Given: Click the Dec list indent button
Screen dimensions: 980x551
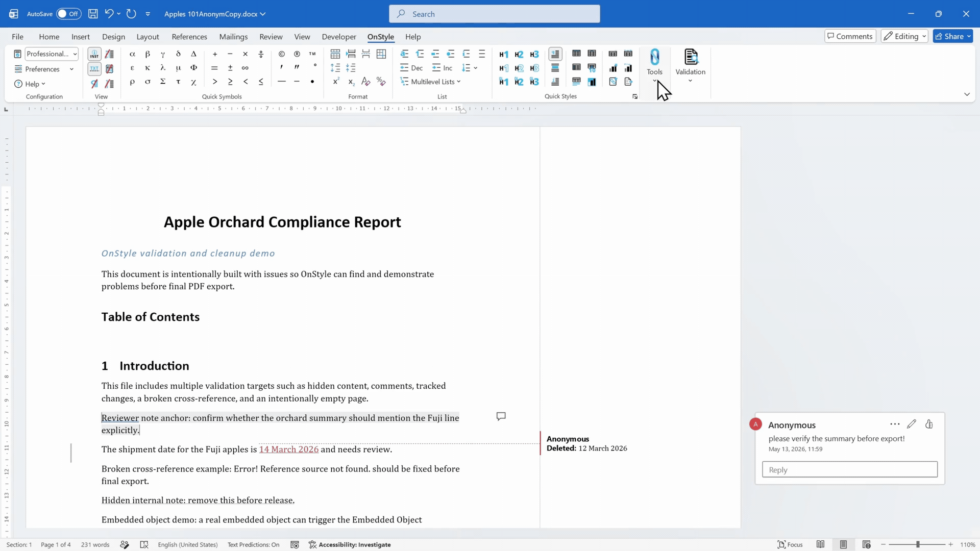Looking at the screenshot, I should (411, 68).
